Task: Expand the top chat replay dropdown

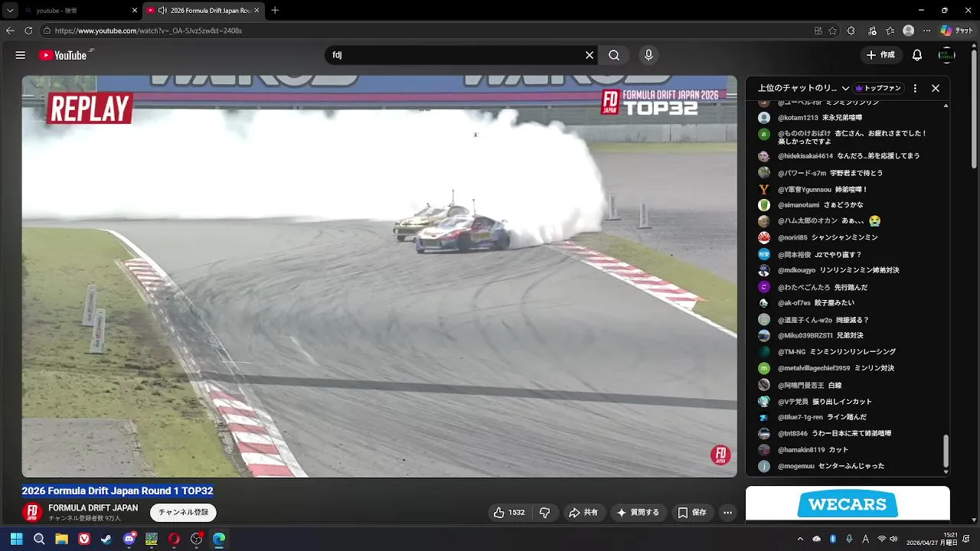Action: pyautogui.click(x=845, y=88)
